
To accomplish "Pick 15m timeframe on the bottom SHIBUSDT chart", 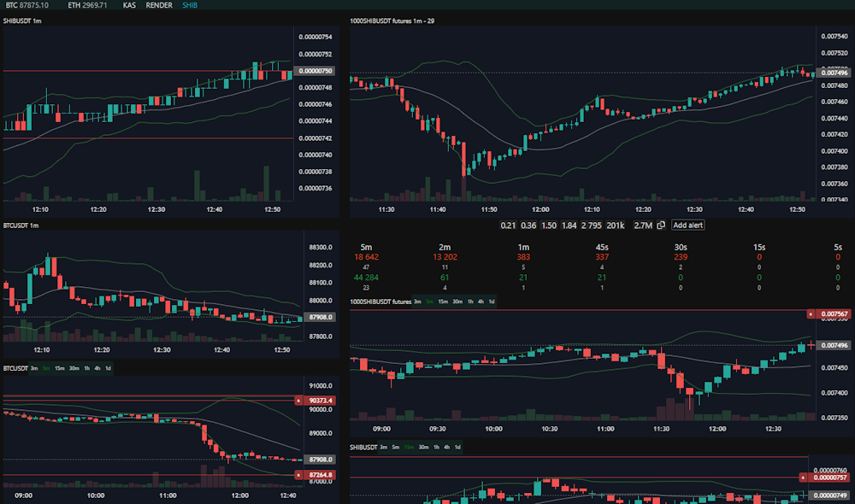I will pos(409,448).
